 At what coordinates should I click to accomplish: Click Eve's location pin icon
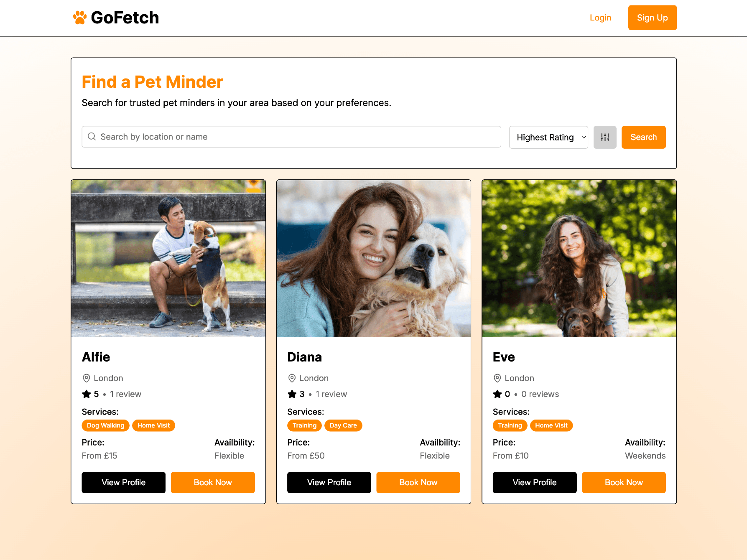coord(497,378)
